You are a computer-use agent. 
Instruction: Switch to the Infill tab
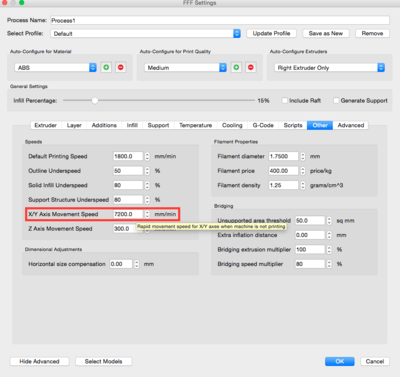[132, 125]
